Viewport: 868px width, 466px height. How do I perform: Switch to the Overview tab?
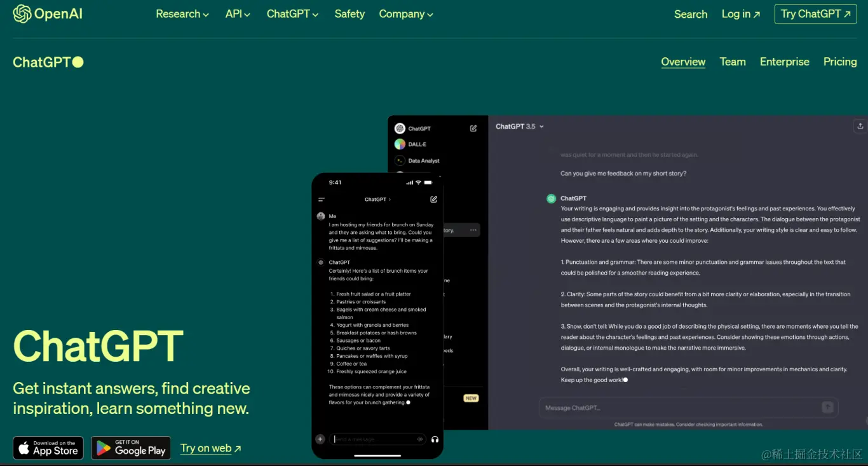[x=683, y=62]
